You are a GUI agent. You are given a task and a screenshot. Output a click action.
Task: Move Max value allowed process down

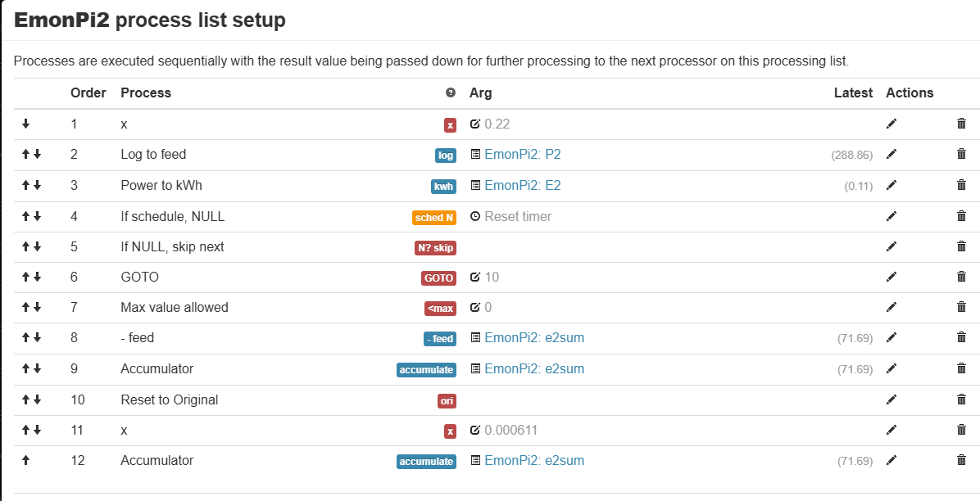pos(37,307)
